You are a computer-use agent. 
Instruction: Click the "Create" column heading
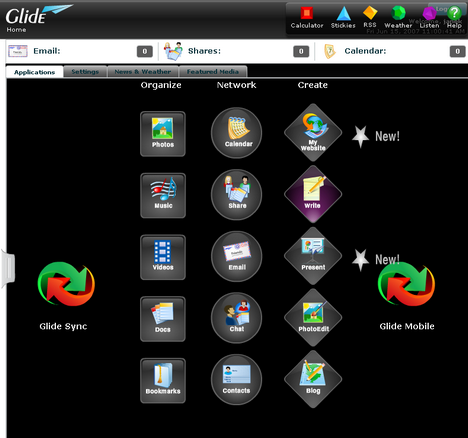pyautogui.click(x=313, y=85)
